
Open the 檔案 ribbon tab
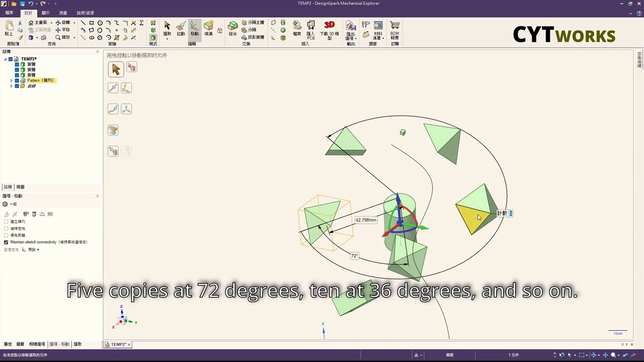[9, 13]
